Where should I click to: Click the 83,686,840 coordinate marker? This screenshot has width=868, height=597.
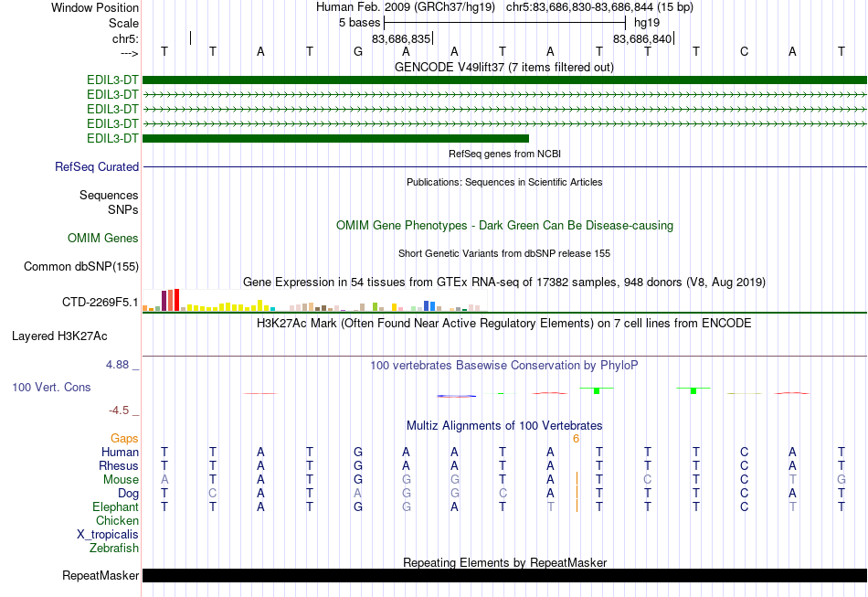tap(642, 38)
